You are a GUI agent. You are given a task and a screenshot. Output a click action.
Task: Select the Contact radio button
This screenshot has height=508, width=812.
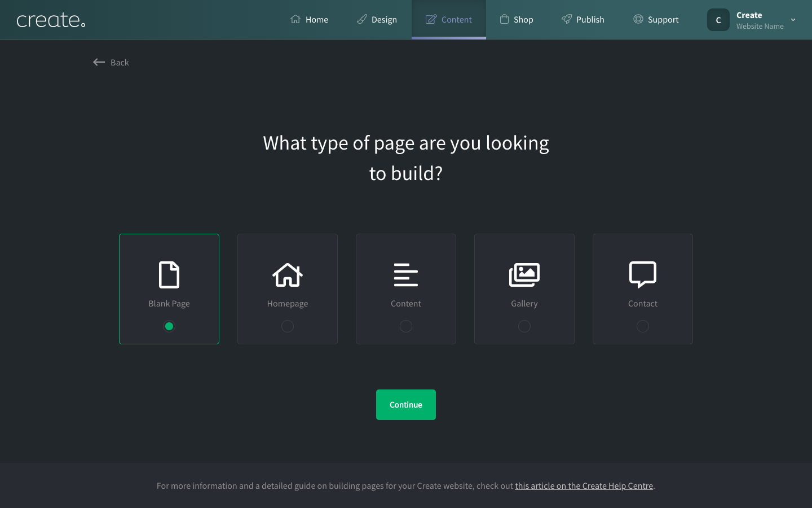643,326
